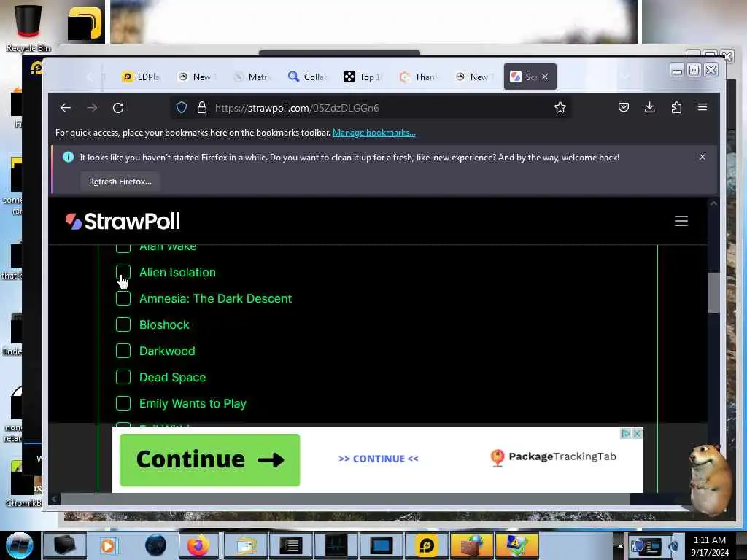Open StrawPoll site navigation menu

[x=681, y=221]
